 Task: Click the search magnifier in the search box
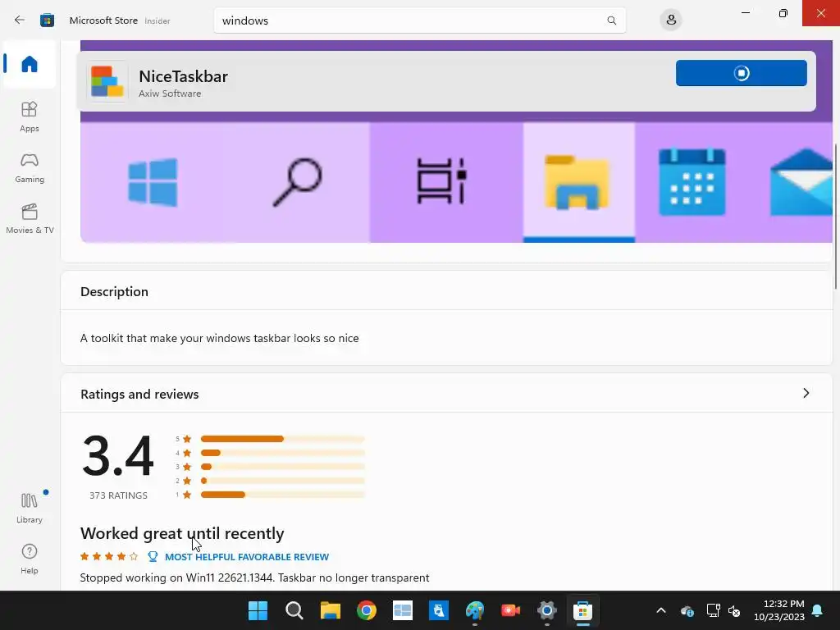pos(611,21)
